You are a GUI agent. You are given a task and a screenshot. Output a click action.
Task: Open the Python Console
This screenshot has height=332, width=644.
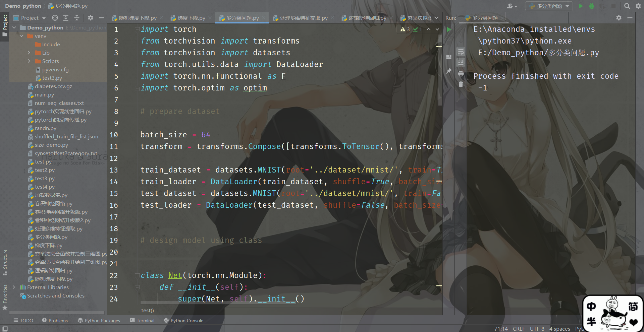183,321
